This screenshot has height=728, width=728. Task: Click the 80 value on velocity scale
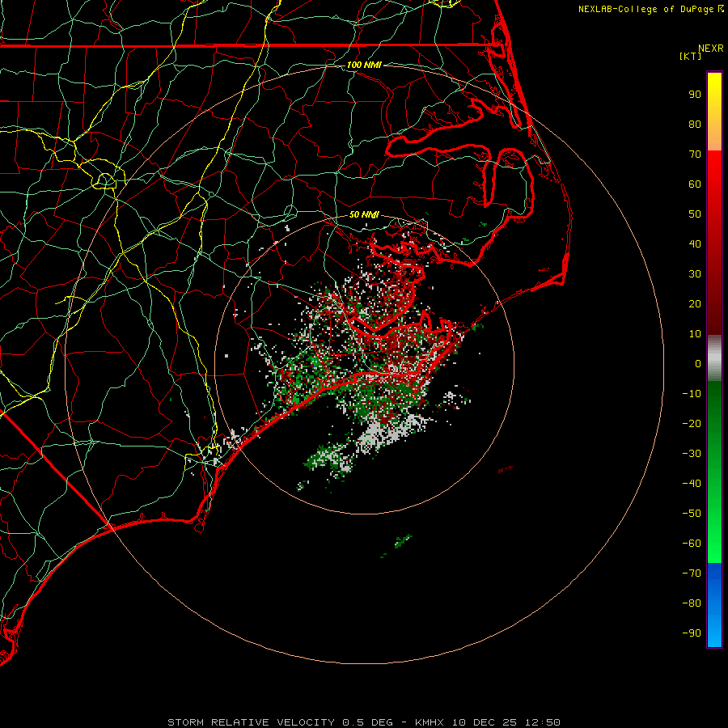pyautogui.click(x=695, y=125)
